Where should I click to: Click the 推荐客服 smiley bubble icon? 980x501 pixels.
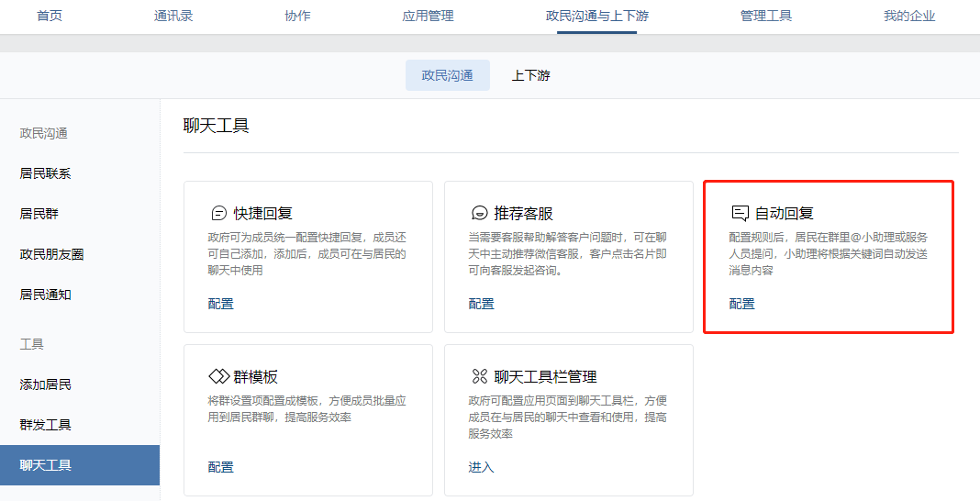(x=479, y=214)
